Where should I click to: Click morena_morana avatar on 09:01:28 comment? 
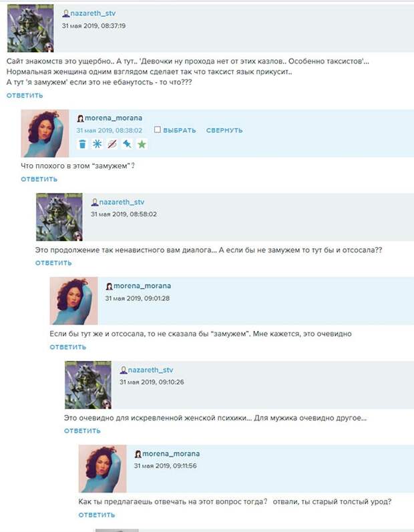(73, 301)
